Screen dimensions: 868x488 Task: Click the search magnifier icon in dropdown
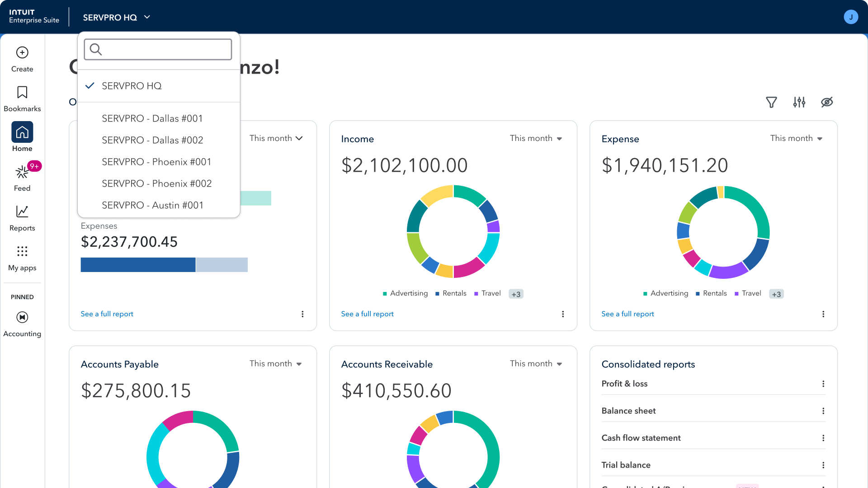(x=96, y=49)
